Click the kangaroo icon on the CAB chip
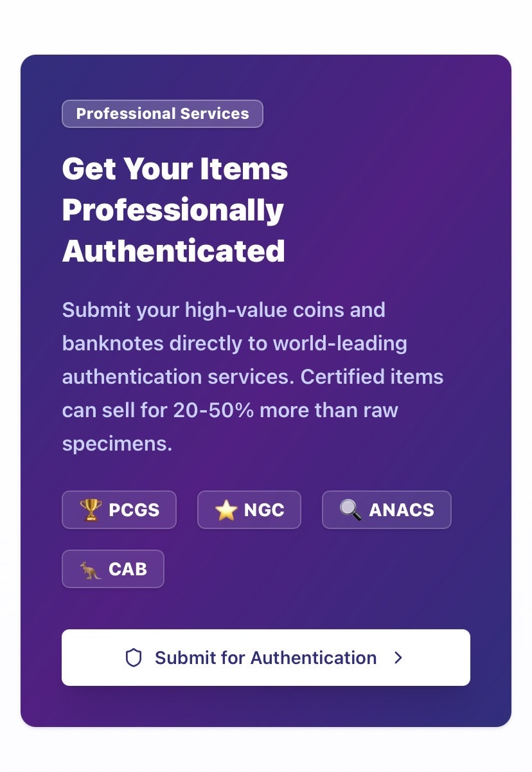The width and height of the screenshot is (532, 772). 88,568
